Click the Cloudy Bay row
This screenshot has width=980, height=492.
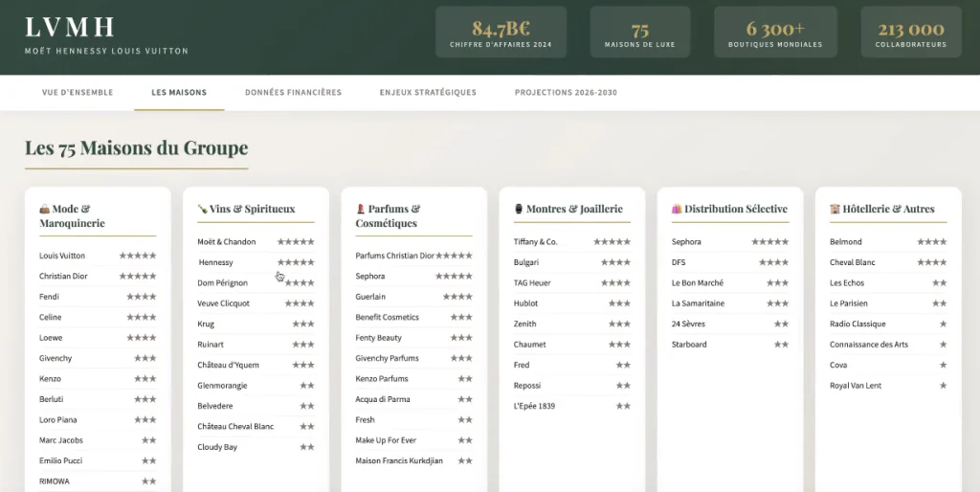[x=256, y=447]
